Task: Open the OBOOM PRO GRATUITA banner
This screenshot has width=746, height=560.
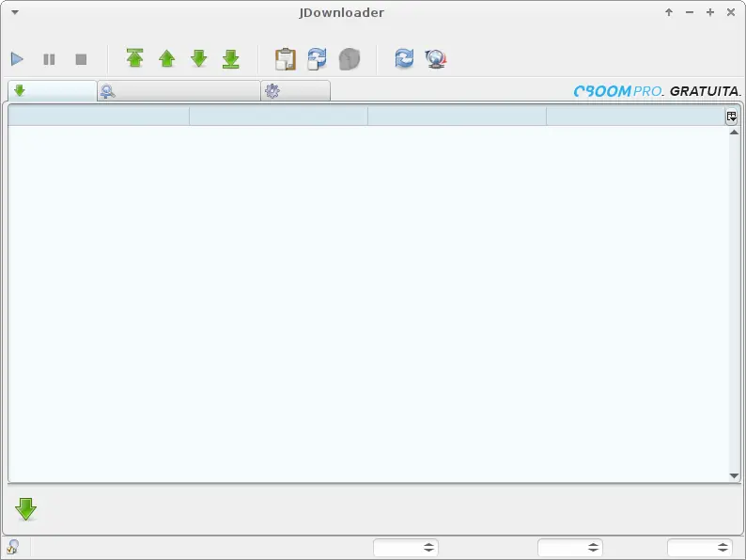Action: [x=657, y=91]
